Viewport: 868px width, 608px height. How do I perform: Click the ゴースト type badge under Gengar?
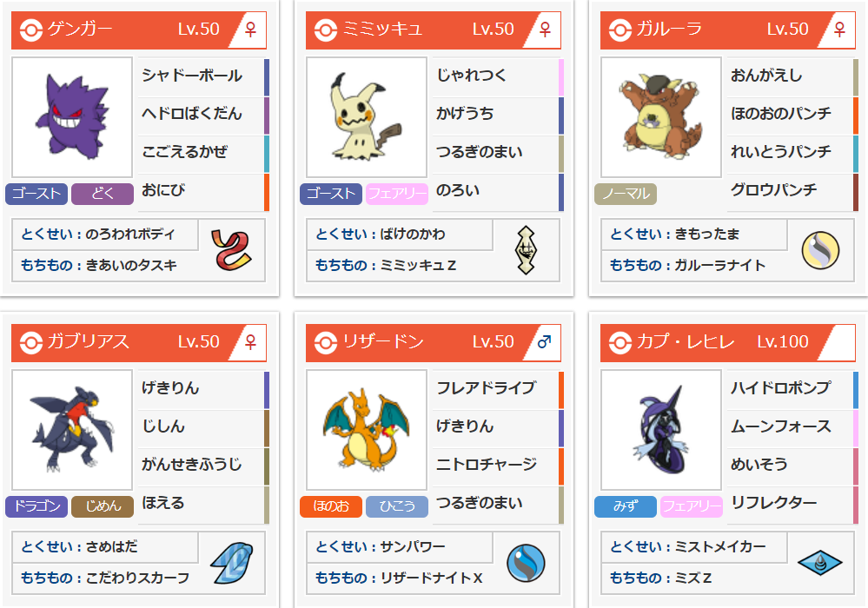tap(36, 194)
